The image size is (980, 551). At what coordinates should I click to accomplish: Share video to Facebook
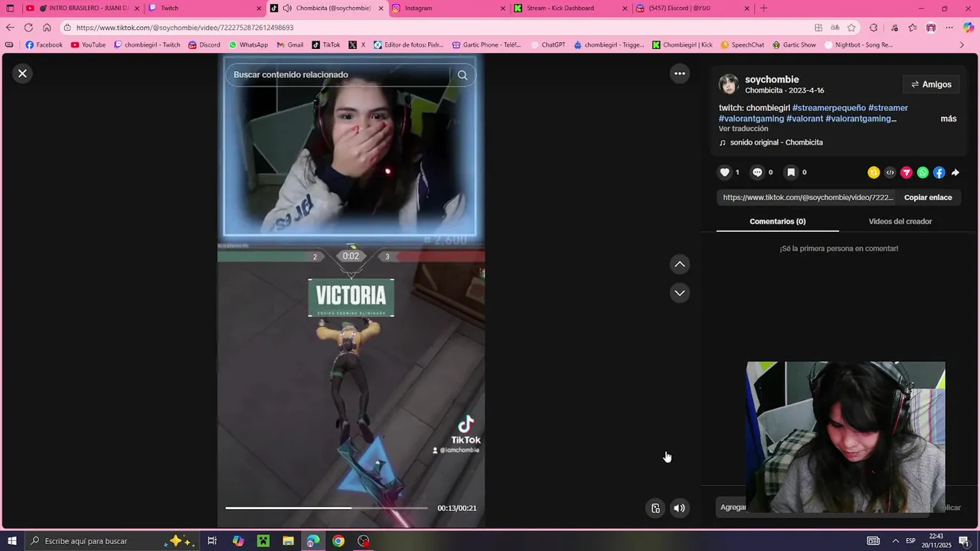point(939,172)
